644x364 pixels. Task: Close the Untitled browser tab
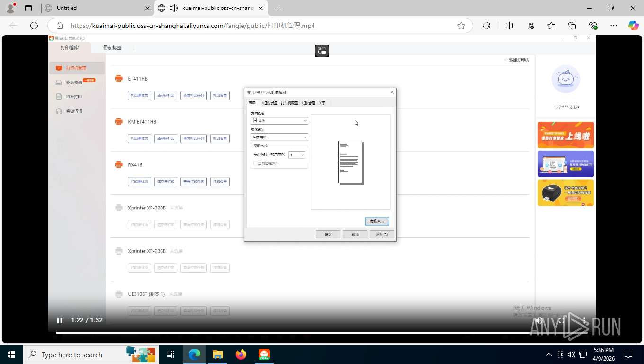click(147, 8)
